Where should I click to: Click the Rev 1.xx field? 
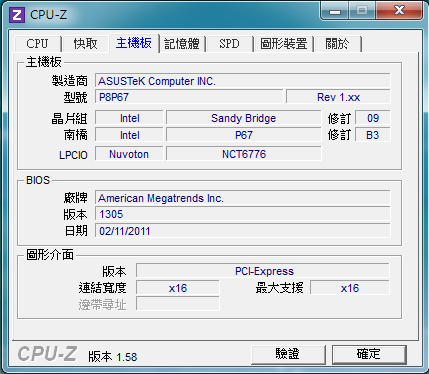click(338, 97)
